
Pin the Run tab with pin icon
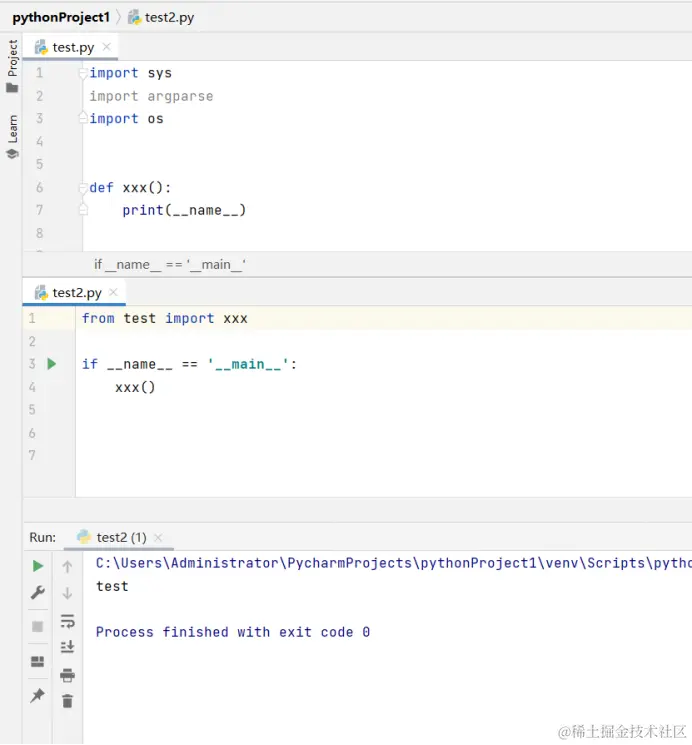pos(37,696)
